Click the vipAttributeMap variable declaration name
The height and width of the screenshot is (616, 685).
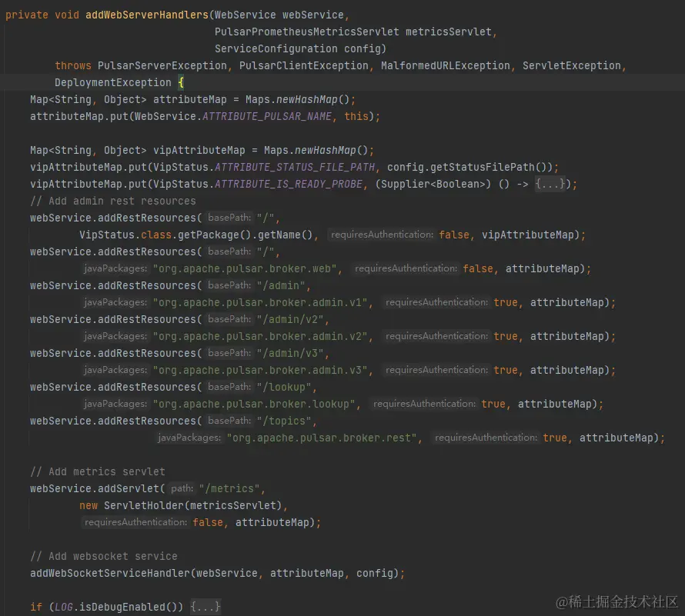pos(199,150)
